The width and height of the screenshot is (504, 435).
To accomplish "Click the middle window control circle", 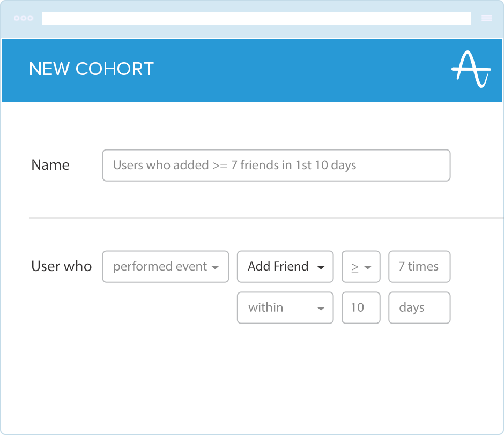I will (24, 18).
